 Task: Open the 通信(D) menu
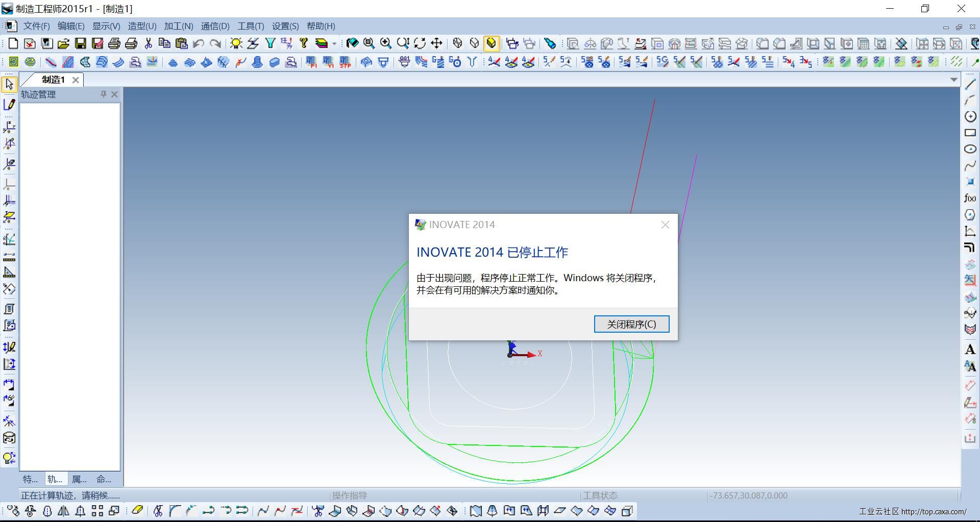click(215, 26)
